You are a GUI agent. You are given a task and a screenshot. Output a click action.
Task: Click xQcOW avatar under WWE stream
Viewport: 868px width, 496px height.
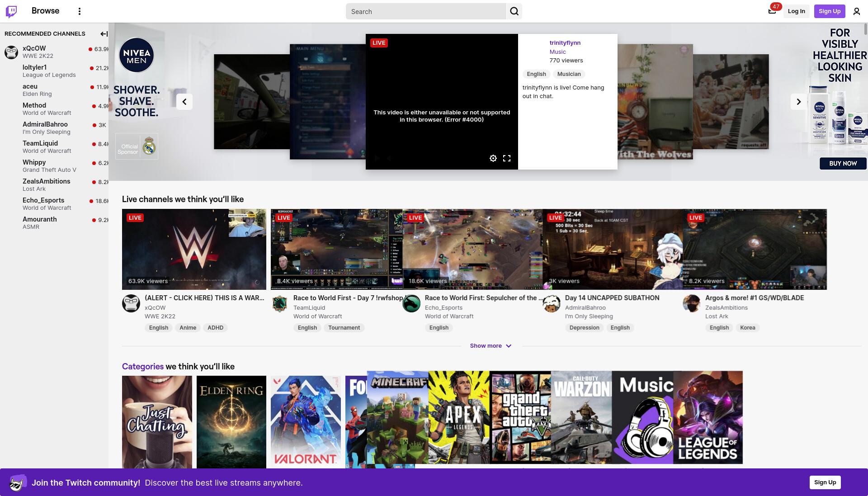pos(131,303)
